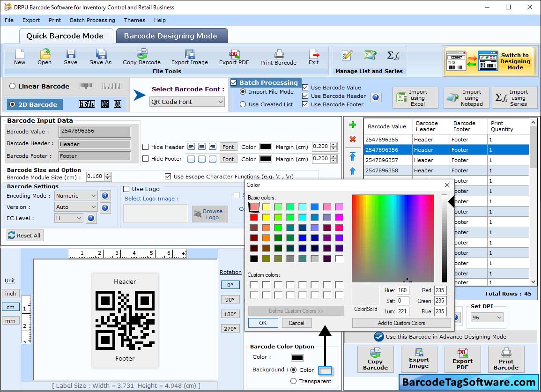This screenshot has width=541, height=392.
Task: Toggle the Batch Processing checkbox
Action: 234,82
